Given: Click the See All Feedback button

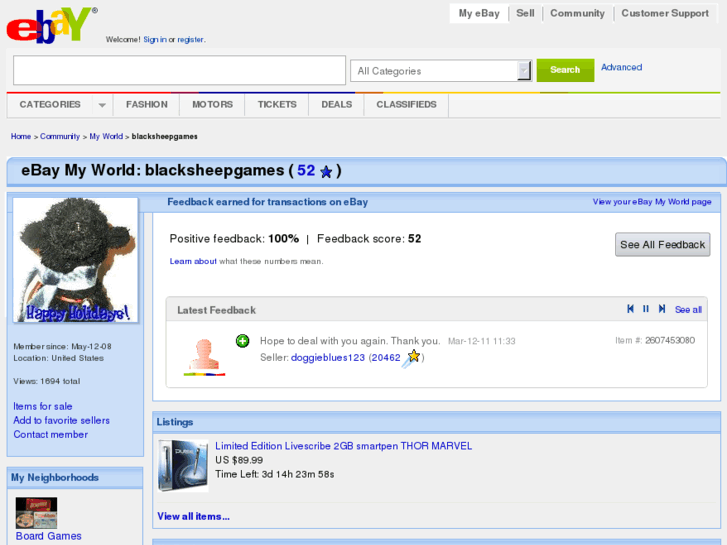Looking at the screenshot, I should coord(663,244).
